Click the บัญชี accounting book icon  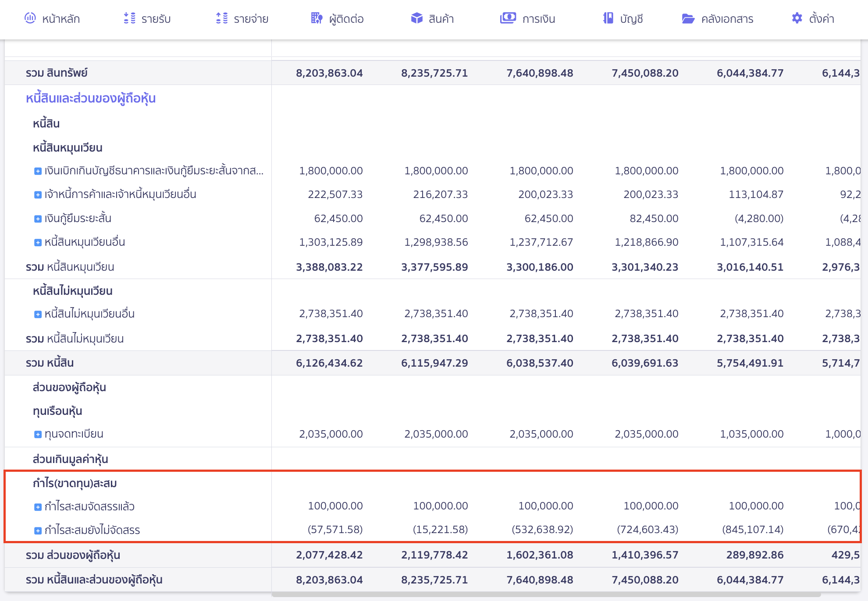pos(609,18)
